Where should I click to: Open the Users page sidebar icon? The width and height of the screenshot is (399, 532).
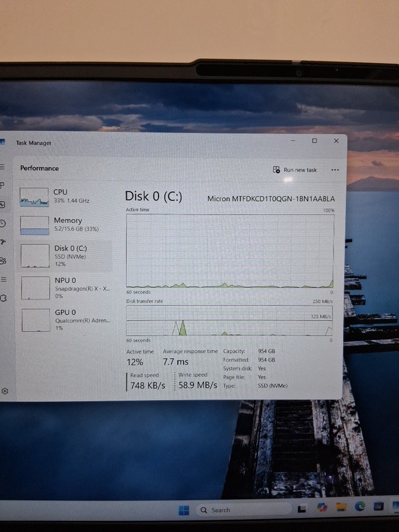(3, 260)
